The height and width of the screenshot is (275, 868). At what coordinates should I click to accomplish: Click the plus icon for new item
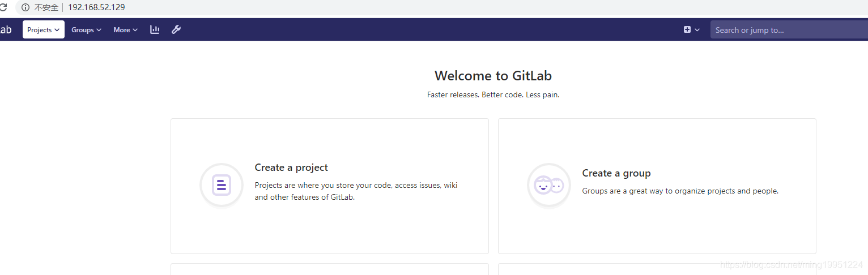pos(687,29)
